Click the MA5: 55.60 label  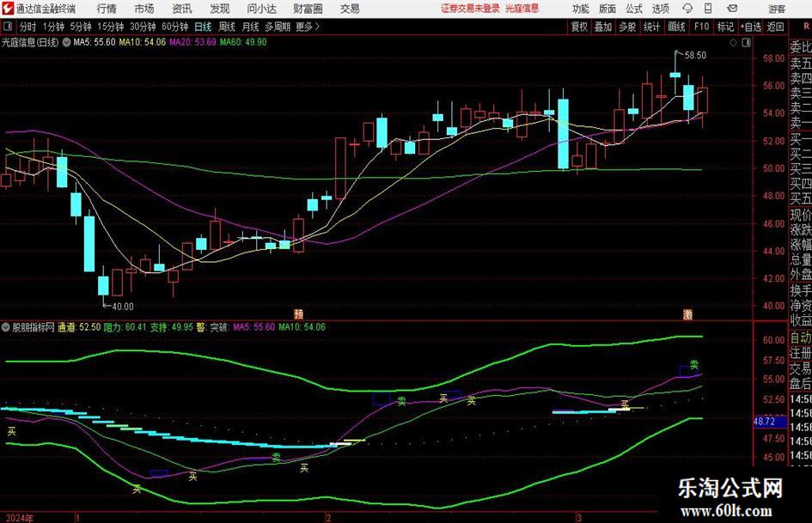[x=95, y=42]
